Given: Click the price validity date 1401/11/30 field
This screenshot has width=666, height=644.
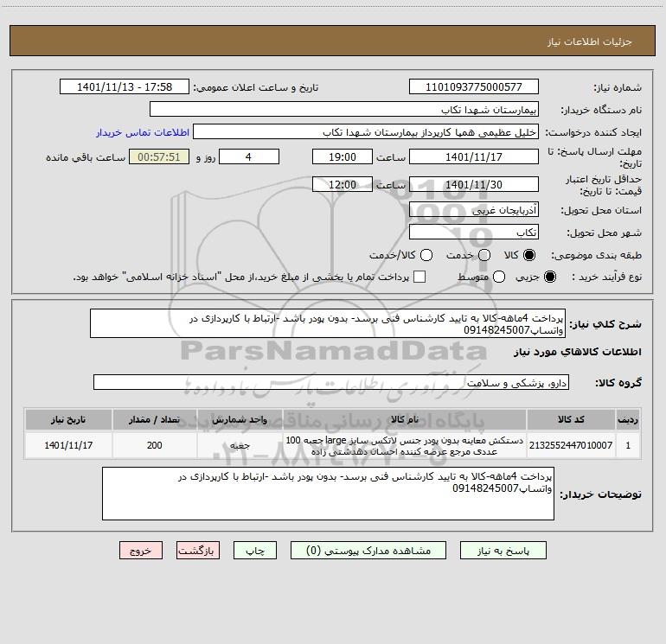Looking at the screenshot, I should [474, 184].
